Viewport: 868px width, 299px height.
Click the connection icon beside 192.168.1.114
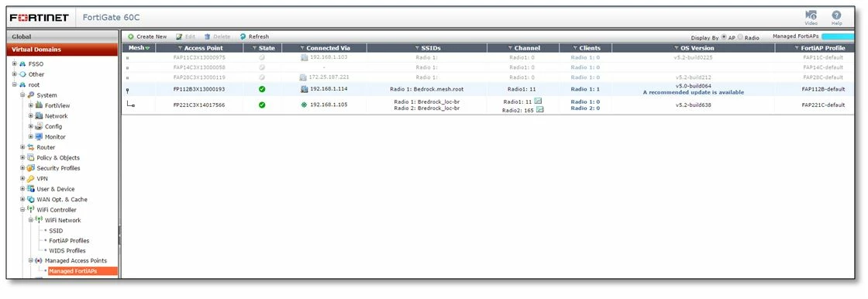[x=304, y=89]
